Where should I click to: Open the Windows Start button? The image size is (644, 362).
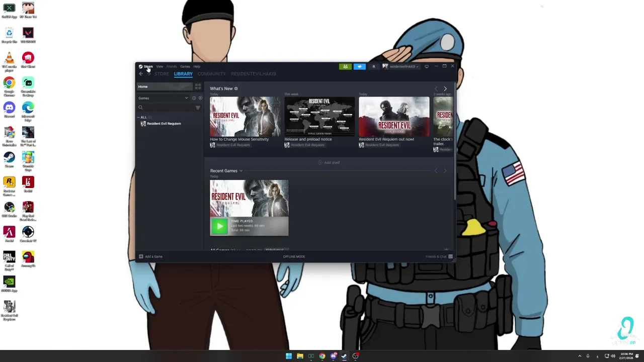point(289,356)
